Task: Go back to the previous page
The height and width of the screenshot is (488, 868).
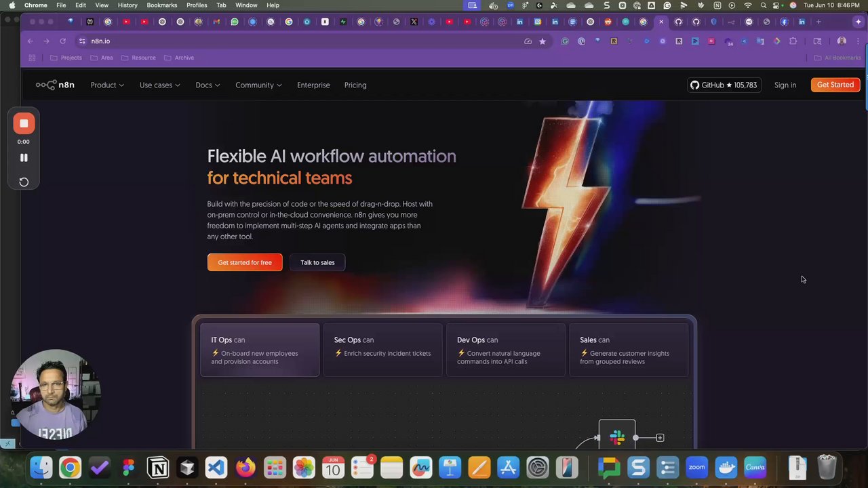Action: click(x=31, y=41)
